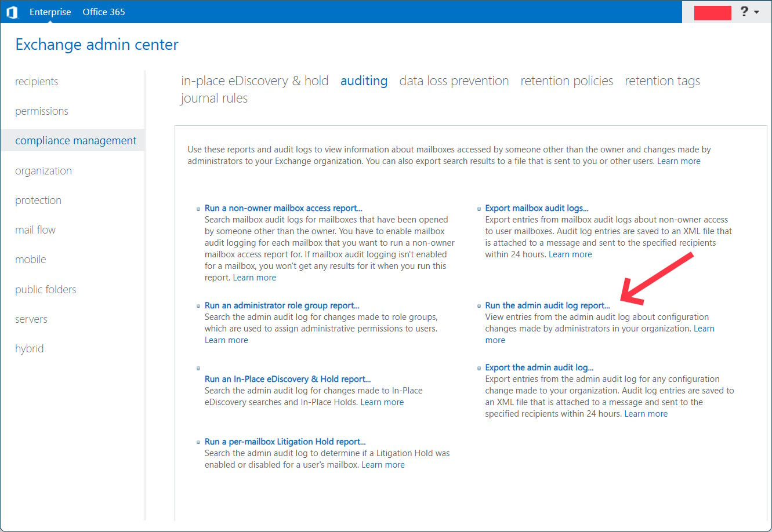
Task: Open the help question mark dropdown
Action: (x=749, y=12)
